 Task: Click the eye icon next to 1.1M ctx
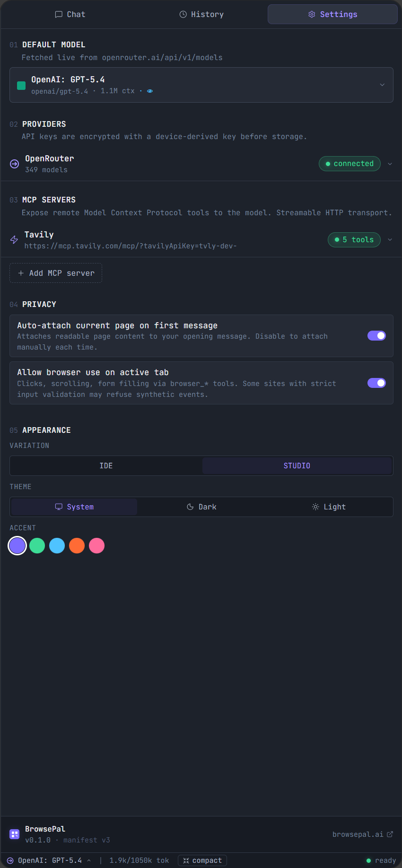click(149, 91)
